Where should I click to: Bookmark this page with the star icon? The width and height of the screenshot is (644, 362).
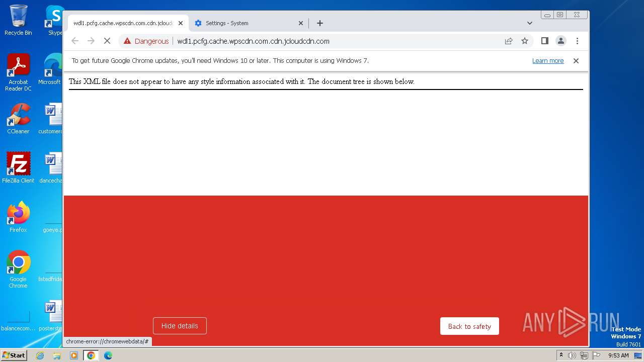pos(525,41)
